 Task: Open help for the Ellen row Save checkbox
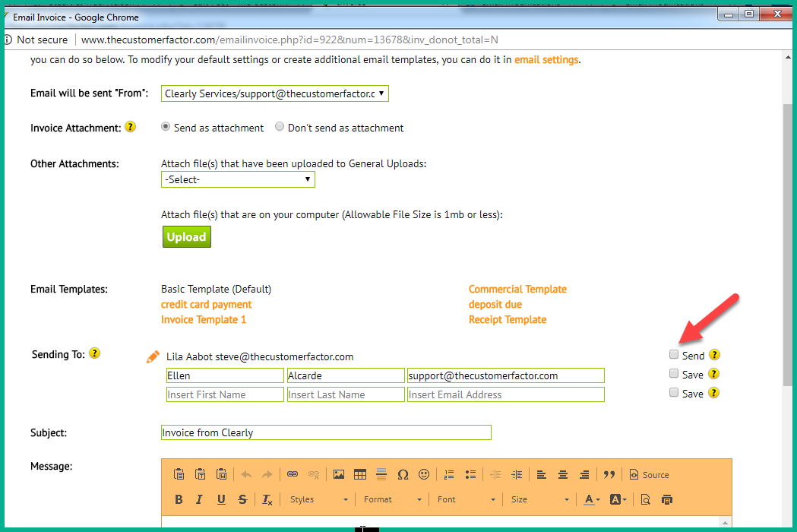tap(713, 374)
